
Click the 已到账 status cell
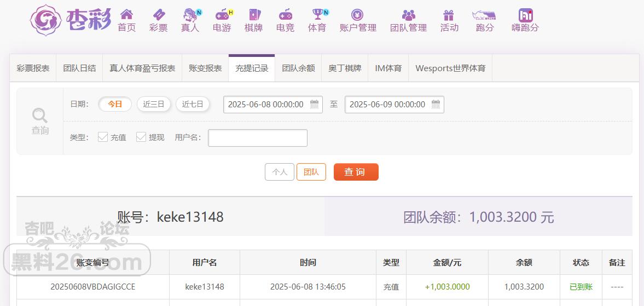(x=581, y=287)
